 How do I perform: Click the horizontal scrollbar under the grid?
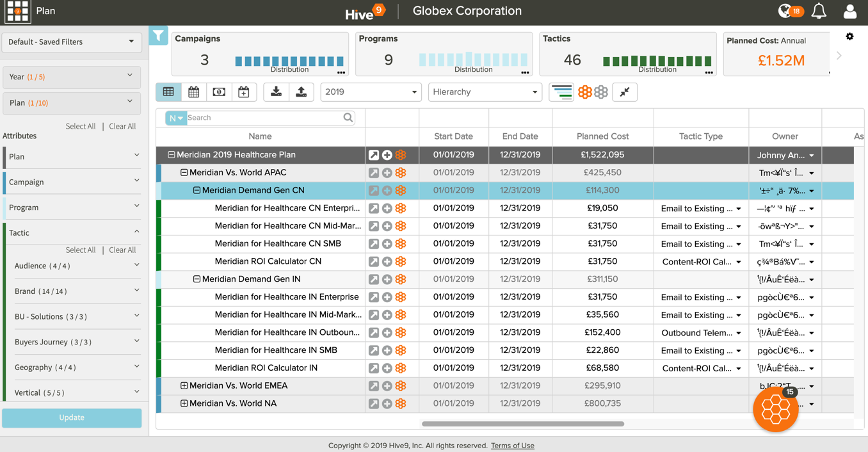pos(522,424)
